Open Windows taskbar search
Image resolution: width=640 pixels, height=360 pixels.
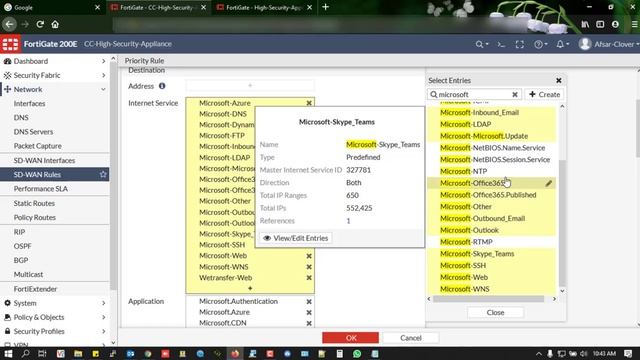(25, 353)
